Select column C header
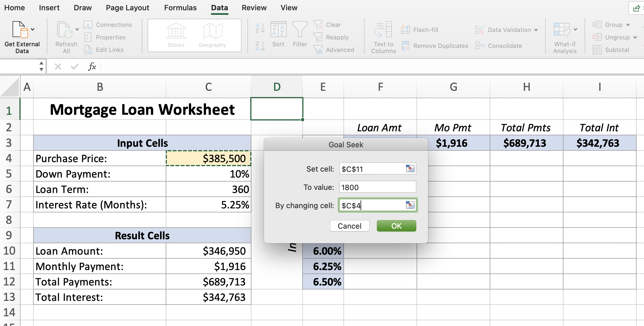 (x=209, y=87)
